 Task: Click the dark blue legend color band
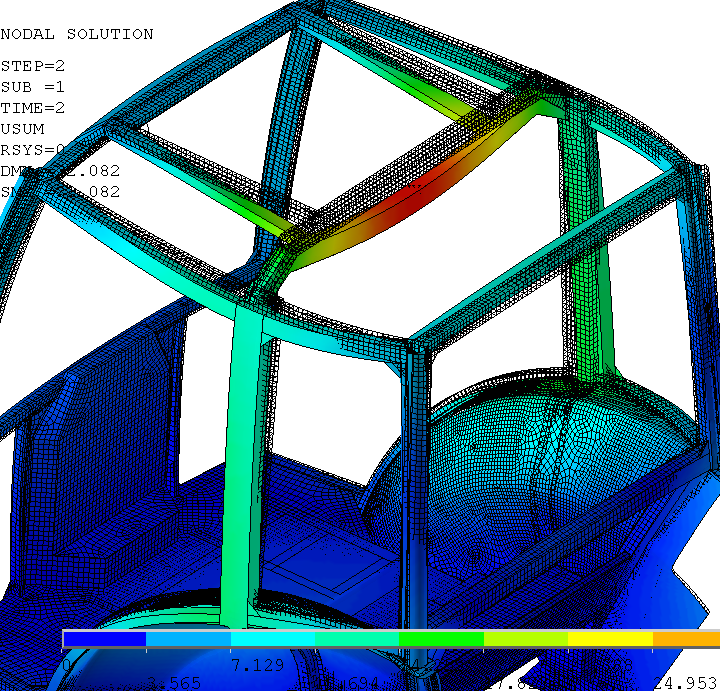click(x=104, y=638)
